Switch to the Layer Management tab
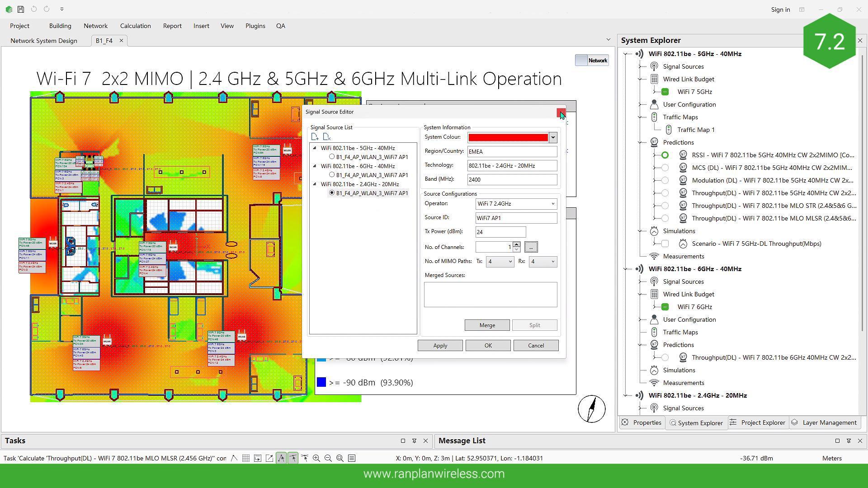868x488 pixels. point(825,422)
